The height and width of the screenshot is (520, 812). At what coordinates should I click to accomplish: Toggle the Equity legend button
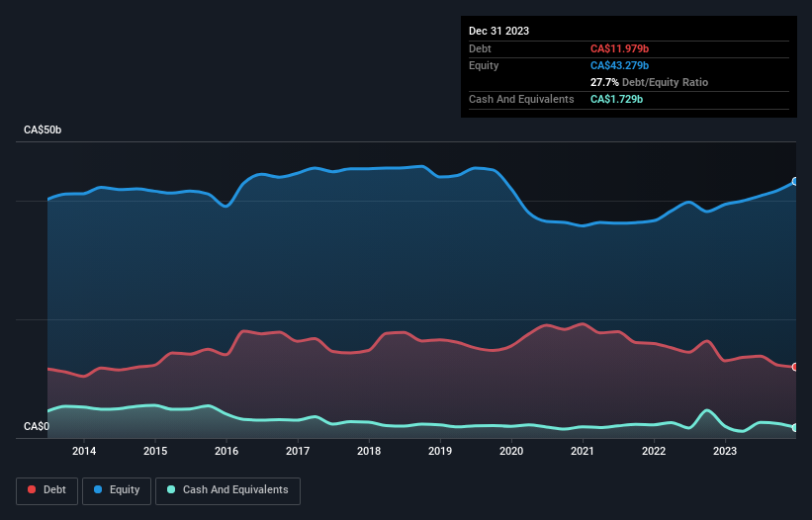point(117,490)
